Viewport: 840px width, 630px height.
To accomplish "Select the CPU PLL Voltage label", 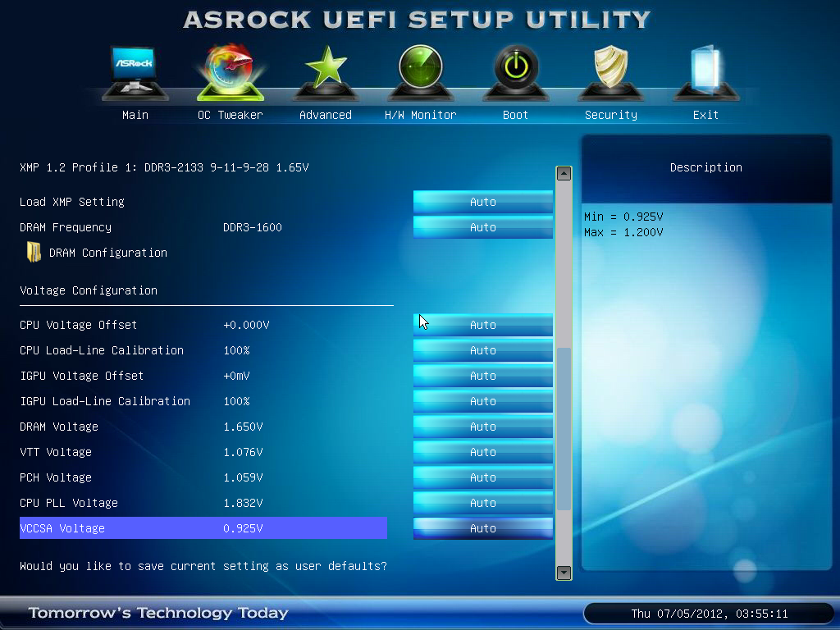I will tap(69, 503).
